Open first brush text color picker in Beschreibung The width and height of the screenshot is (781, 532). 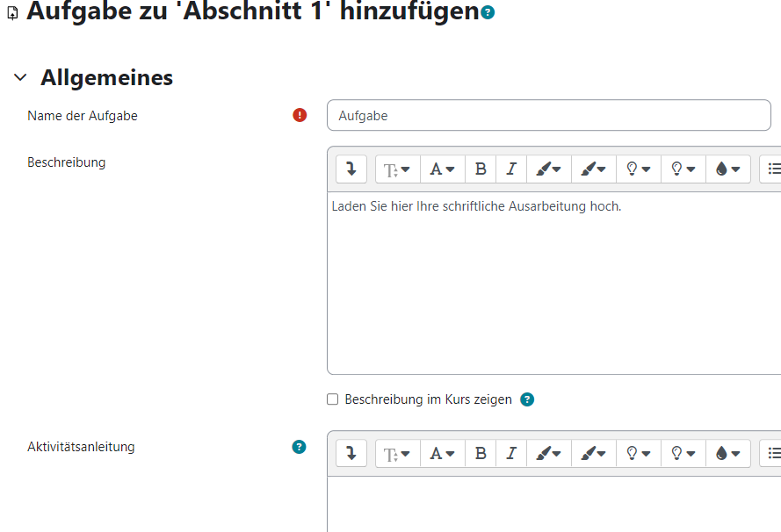click(x=548, y=169)
